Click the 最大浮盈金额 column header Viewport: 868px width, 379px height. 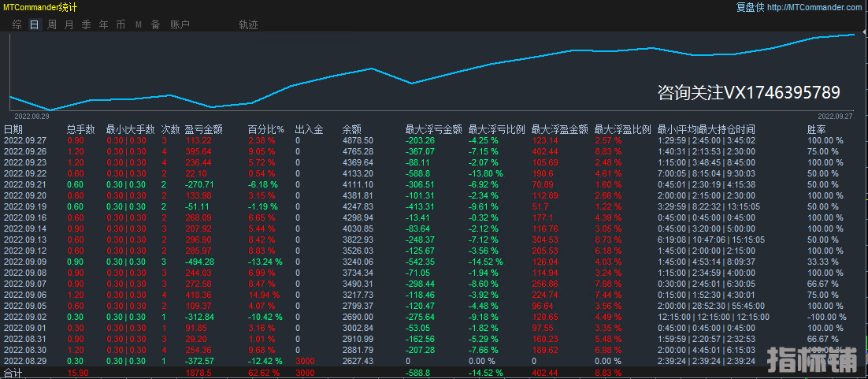(x=560, y=130)
